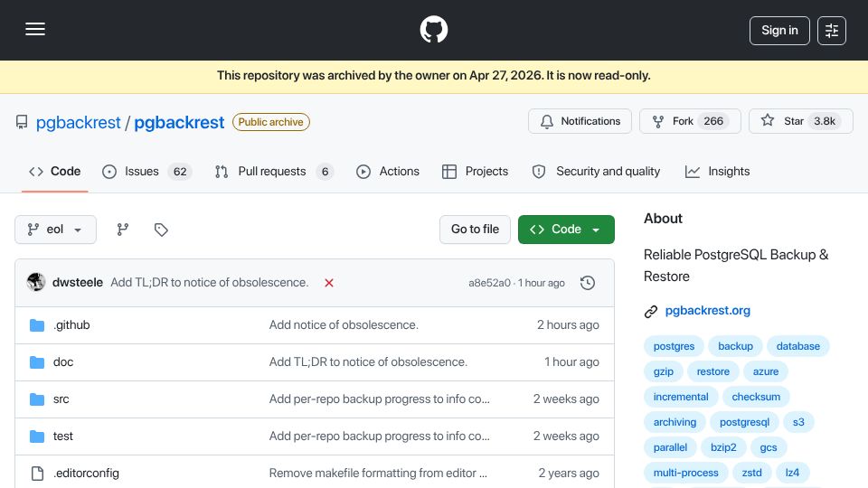Open the Projects tab
This screenshot has height=488, width=868.
pyautogui.click(x=475, y=172)
